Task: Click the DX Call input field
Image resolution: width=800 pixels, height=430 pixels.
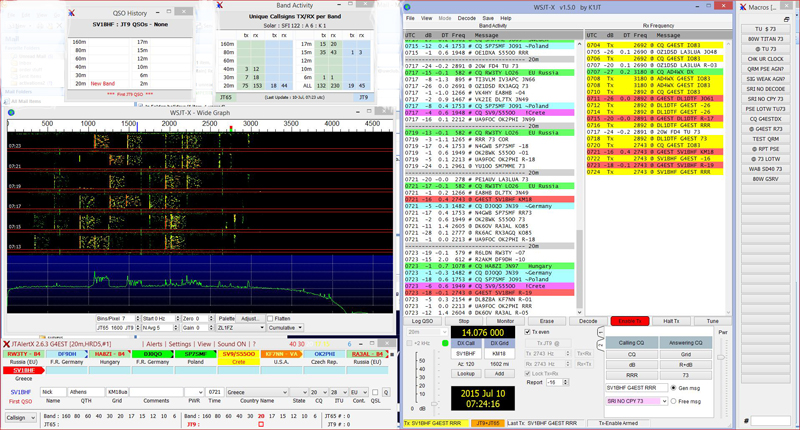Action: click(x=465, y=354)
